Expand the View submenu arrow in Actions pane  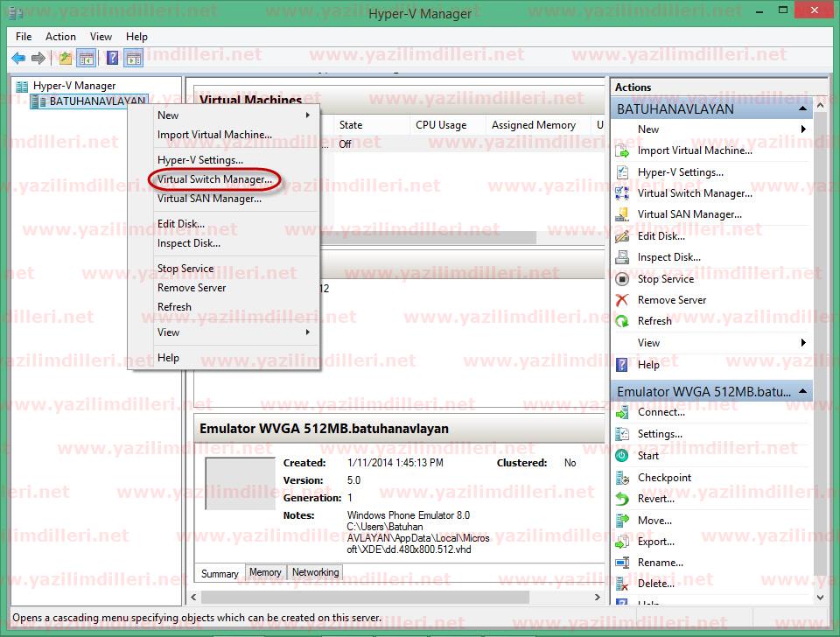point(803,343)
